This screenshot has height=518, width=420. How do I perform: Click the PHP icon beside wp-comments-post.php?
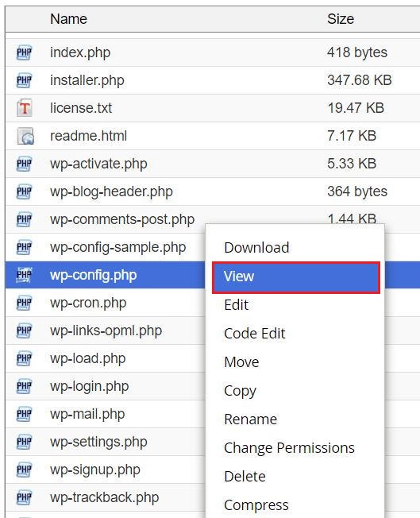pos(24,219)
